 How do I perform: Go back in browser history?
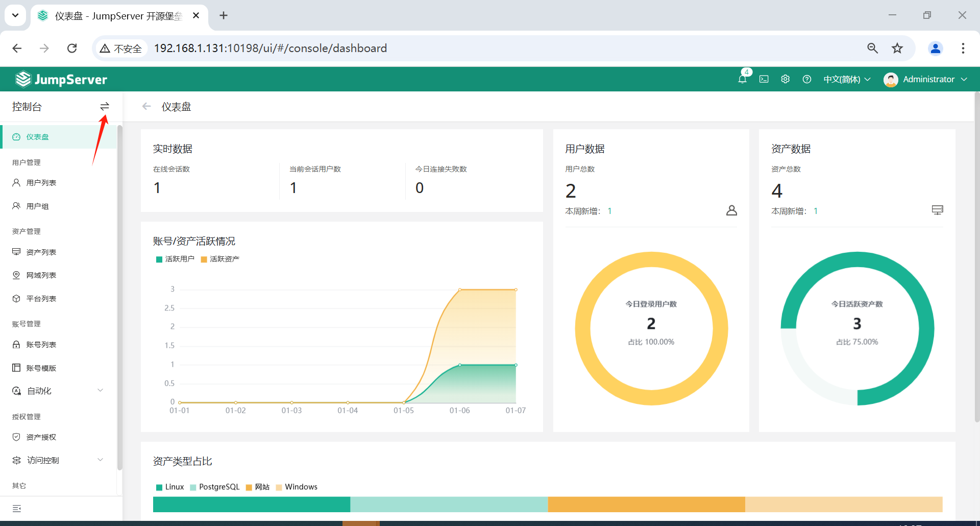pos(17,48)
